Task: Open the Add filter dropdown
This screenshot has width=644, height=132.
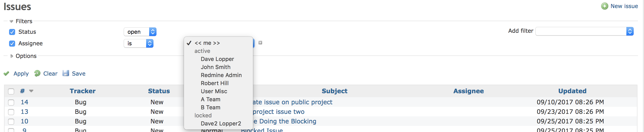Action: (x=585, y=31)
